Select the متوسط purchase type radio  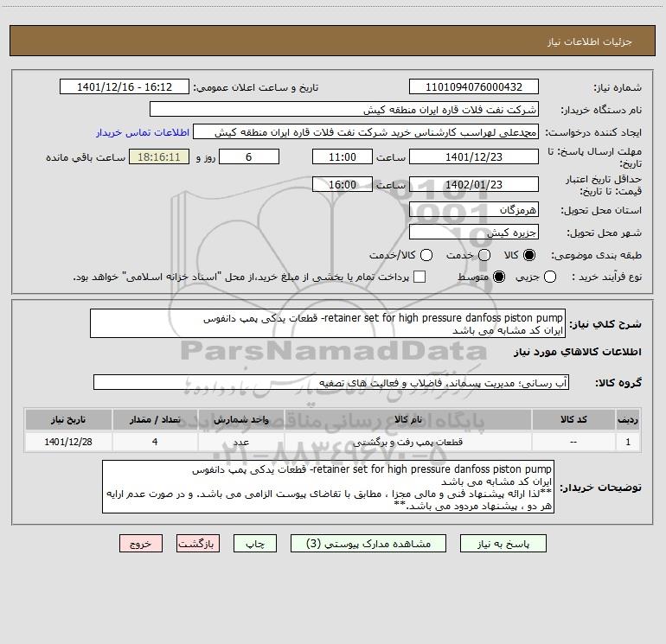[x=499, y=277]
